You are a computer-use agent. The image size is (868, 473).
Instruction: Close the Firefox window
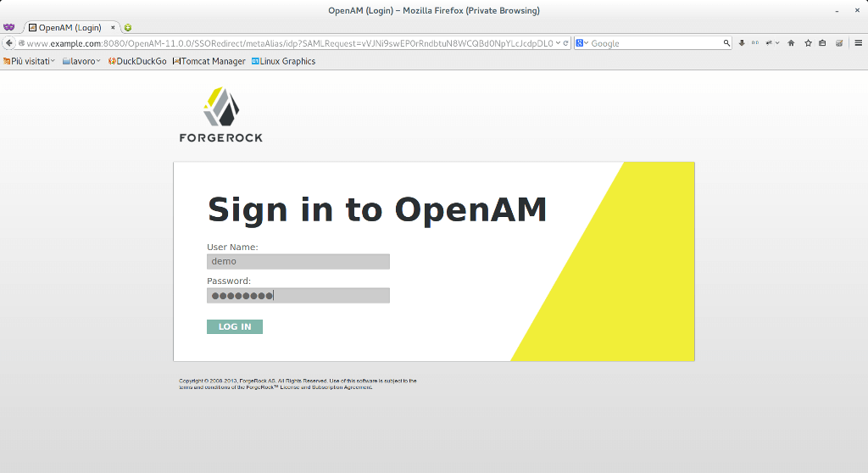click(857, 10)
